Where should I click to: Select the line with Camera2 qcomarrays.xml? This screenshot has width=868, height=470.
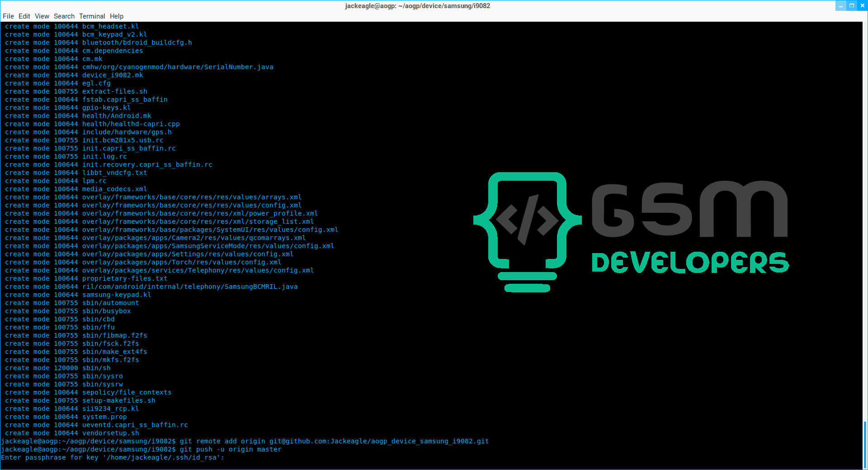coord(155,238)
